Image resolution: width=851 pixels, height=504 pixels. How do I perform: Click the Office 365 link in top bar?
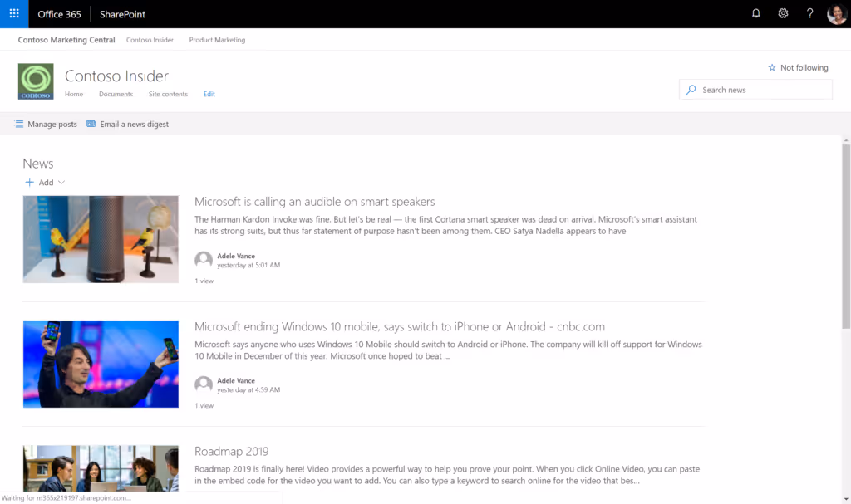click(59, 14)
